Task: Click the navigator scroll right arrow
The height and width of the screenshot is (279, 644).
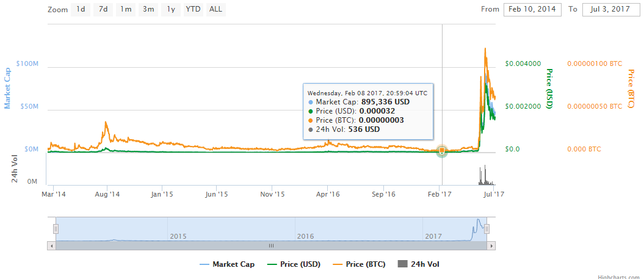Action: 491,245
